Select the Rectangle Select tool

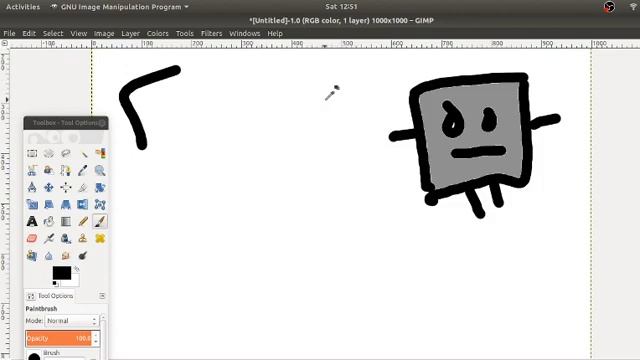32,153
